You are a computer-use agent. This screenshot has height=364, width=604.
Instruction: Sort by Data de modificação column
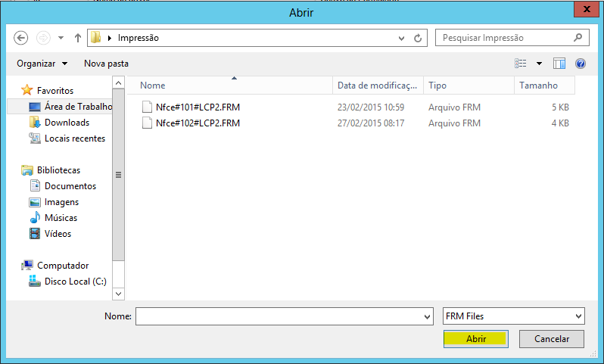click(x=377, y=86)
